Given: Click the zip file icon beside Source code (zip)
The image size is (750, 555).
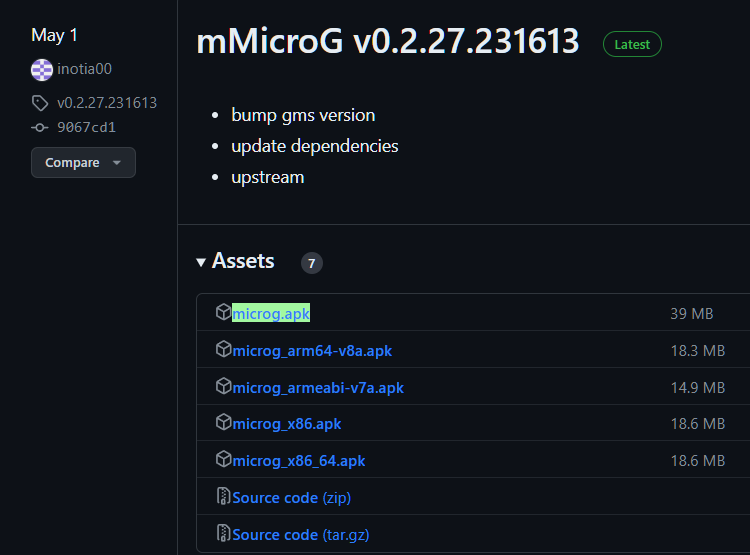Looking at the screenshot, I should click(x=223, y=497).
